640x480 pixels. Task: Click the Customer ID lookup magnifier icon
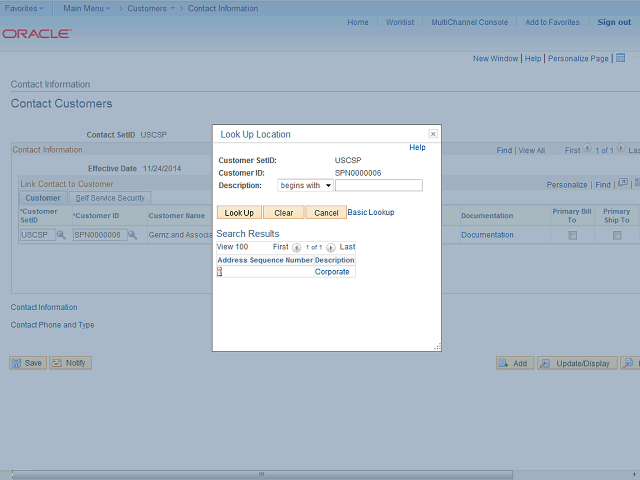tap(132, 235)
